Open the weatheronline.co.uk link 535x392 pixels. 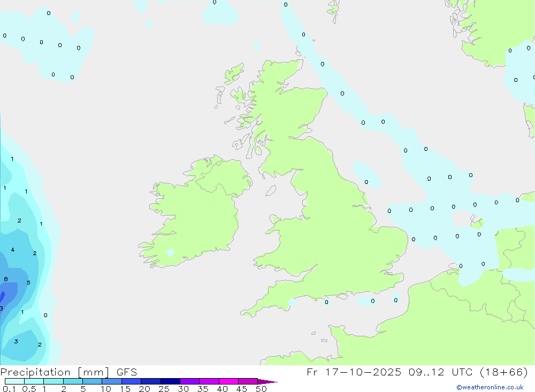(490, 387)
